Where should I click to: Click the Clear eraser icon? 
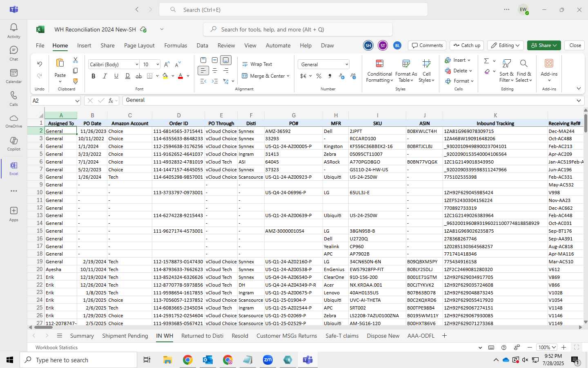coord(487,72)
